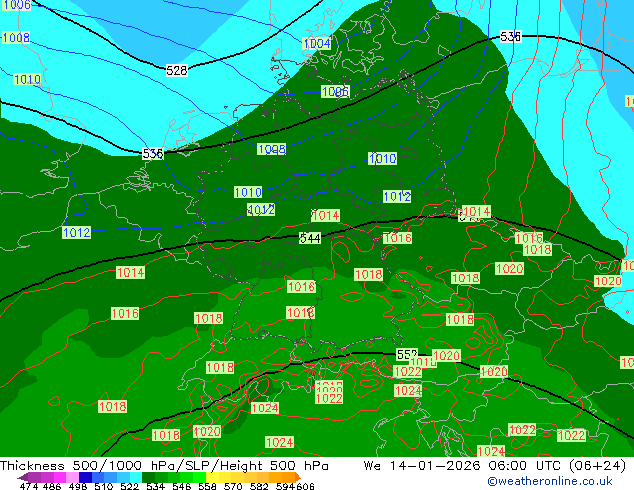634x490 pixels.
Task: Click legend value 510
Action: point(104,486)
